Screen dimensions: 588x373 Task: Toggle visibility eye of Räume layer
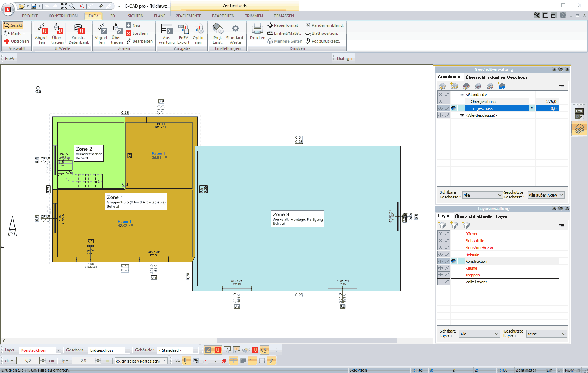point(440,268)
